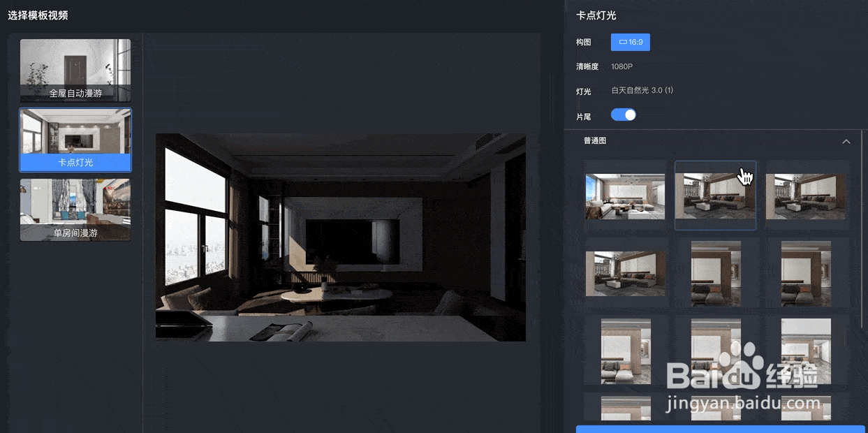Select the 卡点灯光 template

click(75, 140)
